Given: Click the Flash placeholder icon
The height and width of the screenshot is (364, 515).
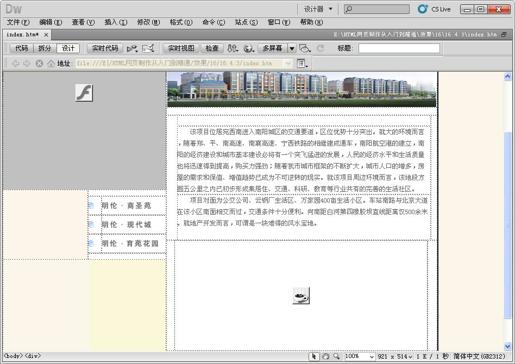Looking at the screenshot, I should [84, 93].
